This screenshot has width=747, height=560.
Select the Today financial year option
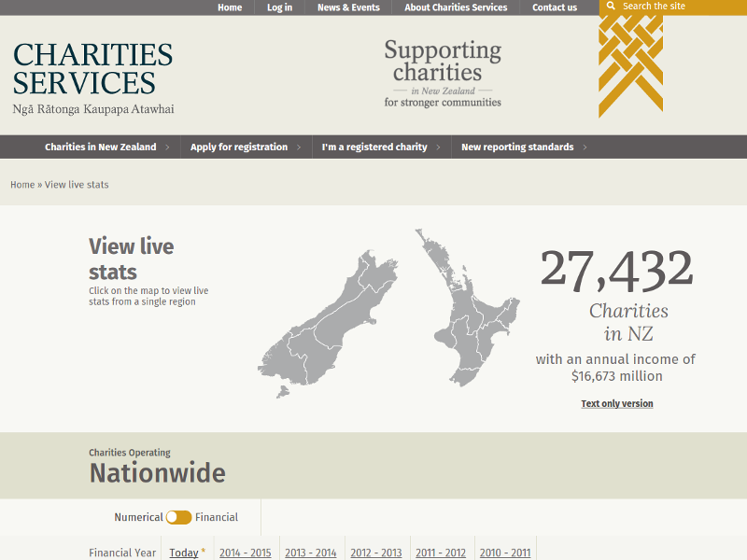184,553
